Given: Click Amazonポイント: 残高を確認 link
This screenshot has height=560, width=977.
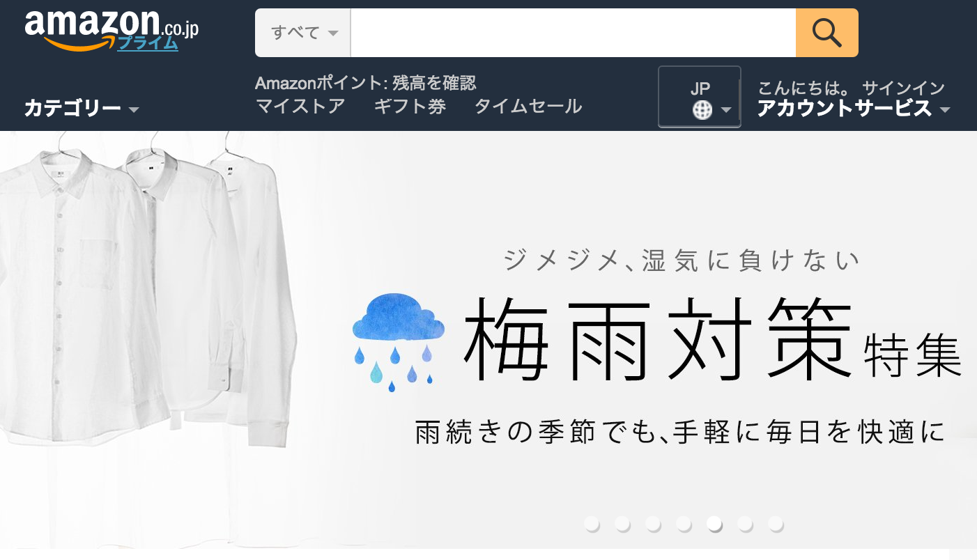Looking at the screenshot, I should [366, 83].
